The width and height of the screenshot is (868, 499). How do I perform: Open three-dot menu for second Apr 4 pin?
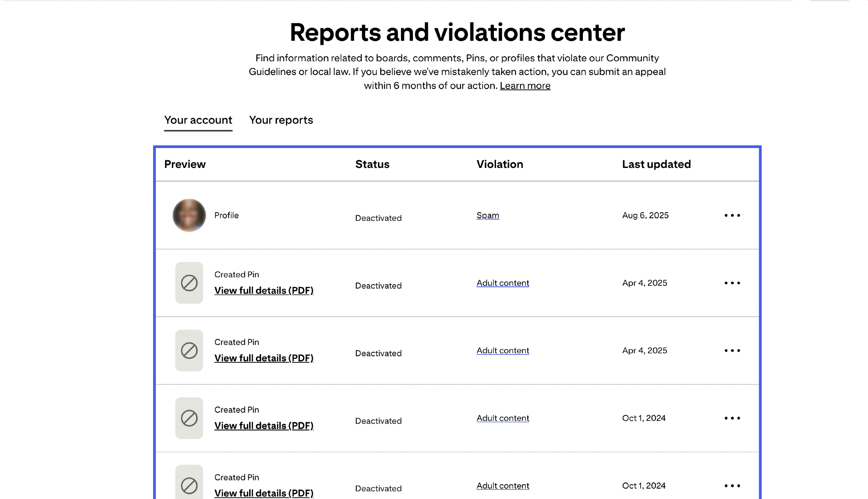click(x=732, y=351)
